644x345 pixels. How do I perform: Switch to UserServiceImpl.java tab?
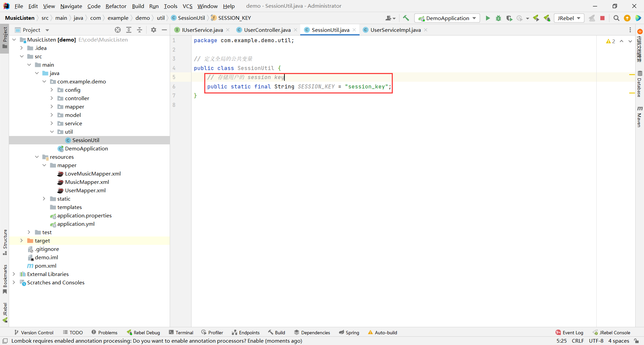395,30
